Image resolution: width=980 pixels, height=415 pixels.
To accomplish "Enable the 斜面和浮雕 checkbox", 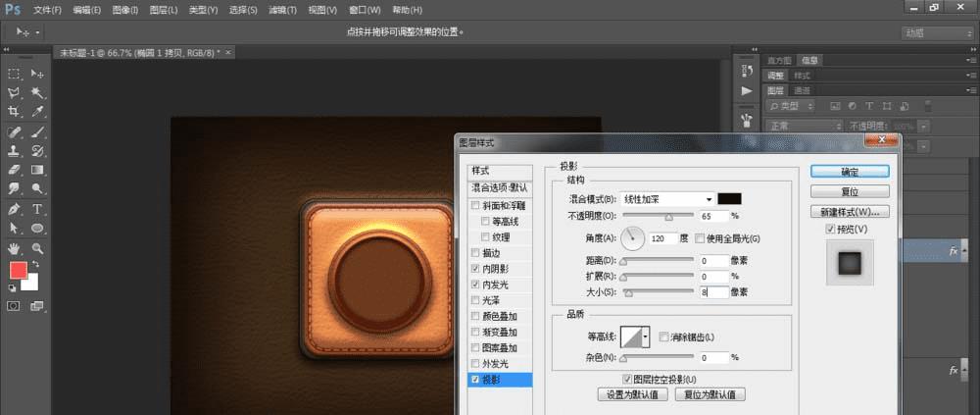I will [x=475, y=205].
